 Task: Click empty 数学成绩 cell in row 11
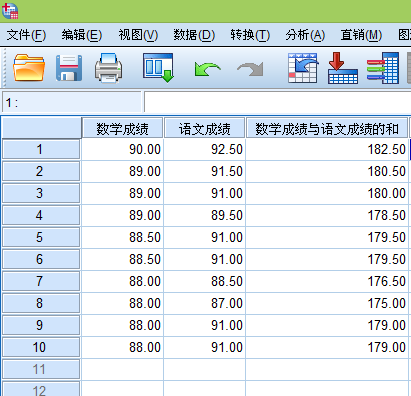click(x=122, y=369)
